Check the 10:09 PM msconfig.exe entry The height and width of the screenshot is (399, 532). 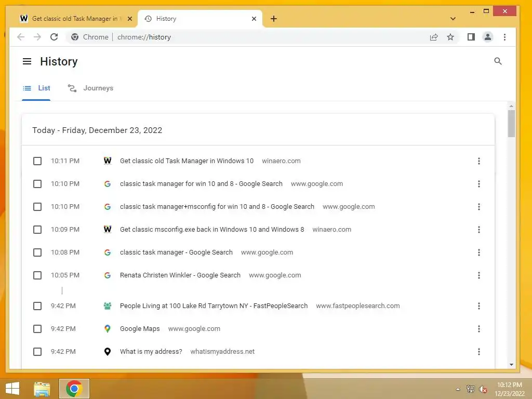coord(37,230)
